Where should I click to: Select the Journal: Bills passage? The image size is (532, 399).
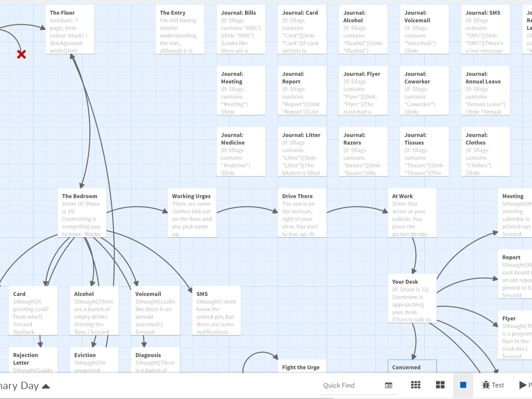tap(241, 29)
